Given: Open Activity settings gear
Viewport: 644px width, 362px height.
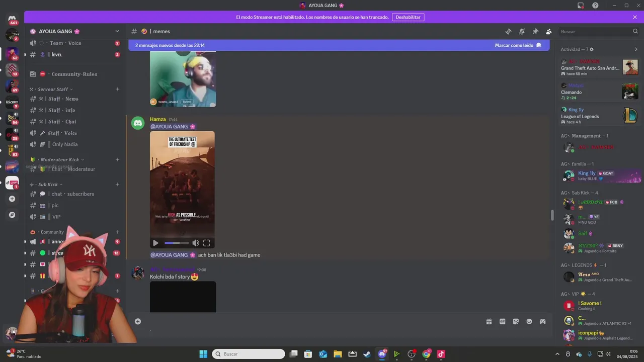Looking at the screenshot, I should [592, 49].
